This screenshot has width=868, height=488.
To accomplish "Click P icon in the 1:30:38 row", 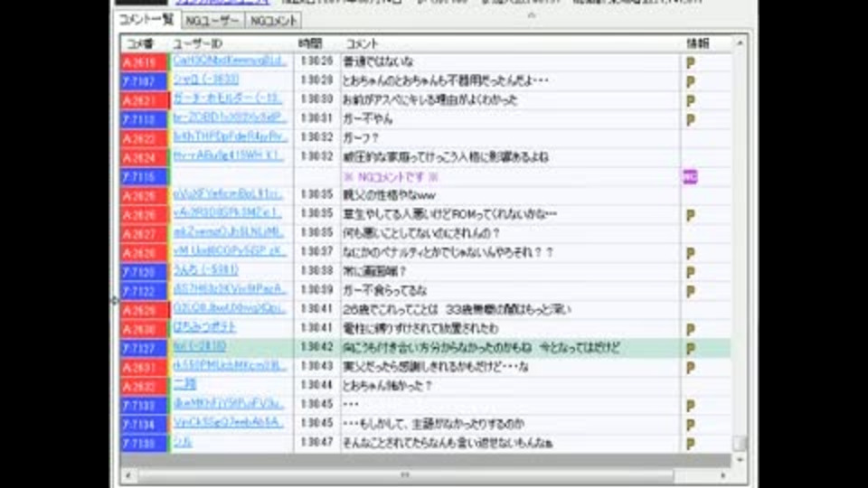I will (690, 272).
